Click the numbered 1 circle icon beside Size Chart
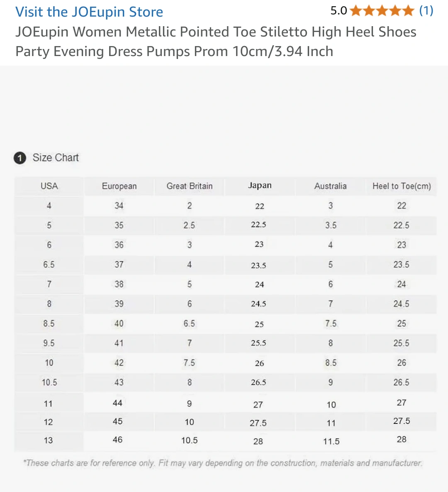 20,158
